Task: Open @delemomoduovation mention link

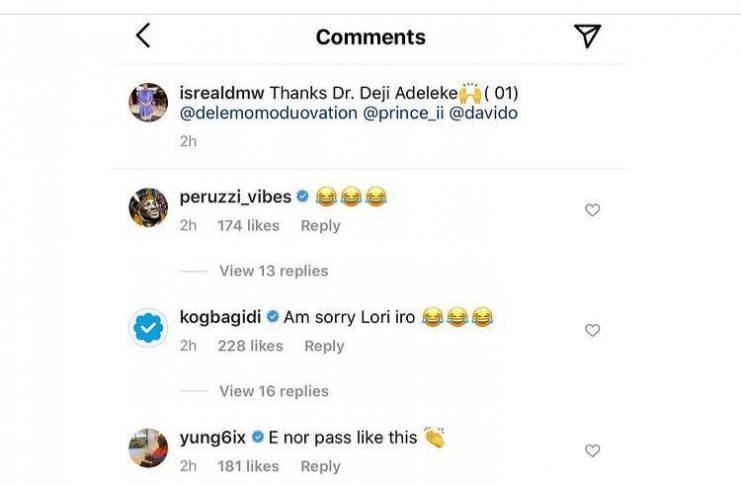Action: pyautogui.click(x=268, y=113)
